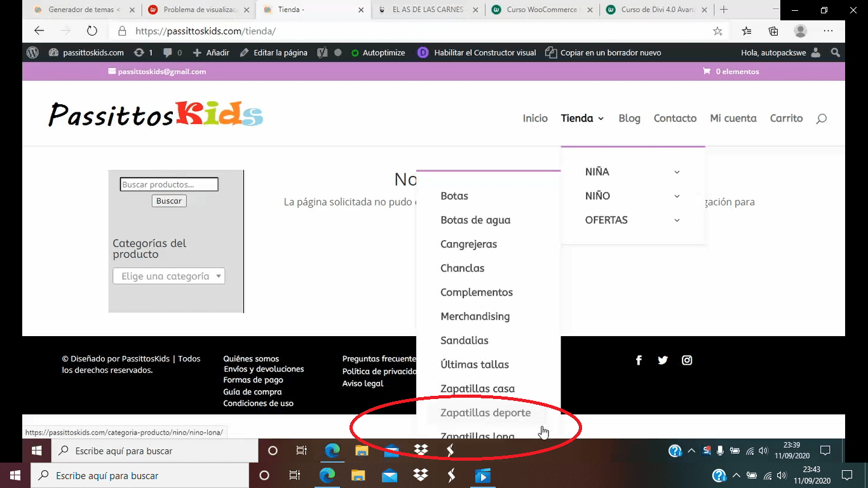Screen dimensions: 868x488
Task: Go to Carrito in main navigation
Action: tap(787, 118)
